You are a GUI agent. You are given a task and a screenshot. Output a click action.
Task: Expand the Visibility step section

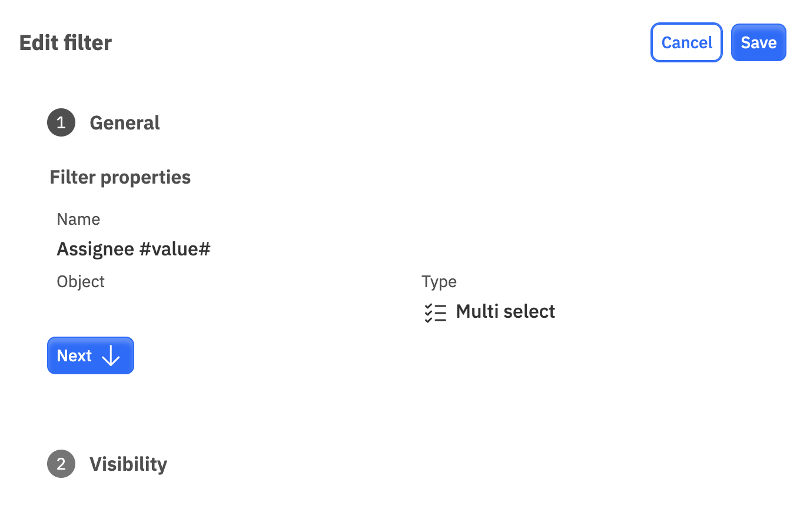tap(128, 464)
